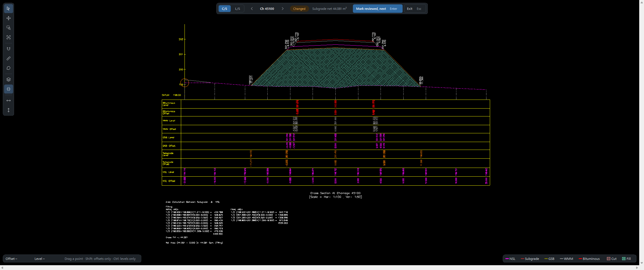
Task: Go to previous chainage arrow
Action: (x=252, y=9)
